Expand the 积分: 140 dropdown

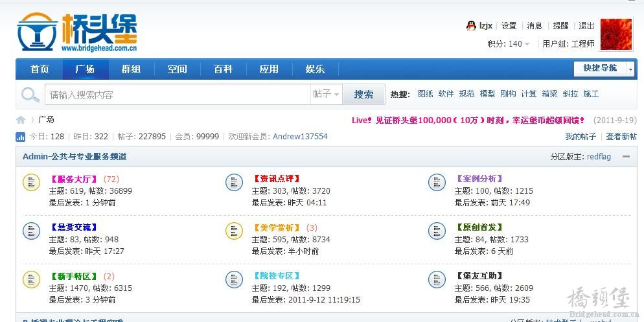[x=527, y=44]
